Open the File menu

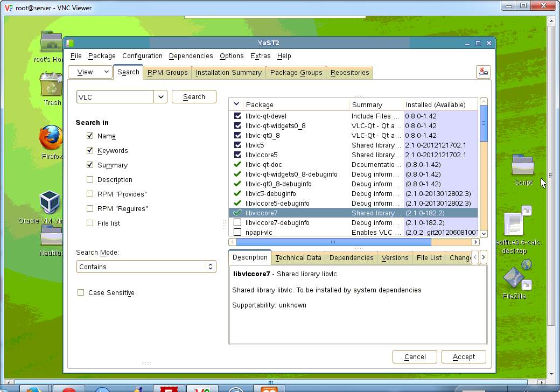(x=76, y=55)
